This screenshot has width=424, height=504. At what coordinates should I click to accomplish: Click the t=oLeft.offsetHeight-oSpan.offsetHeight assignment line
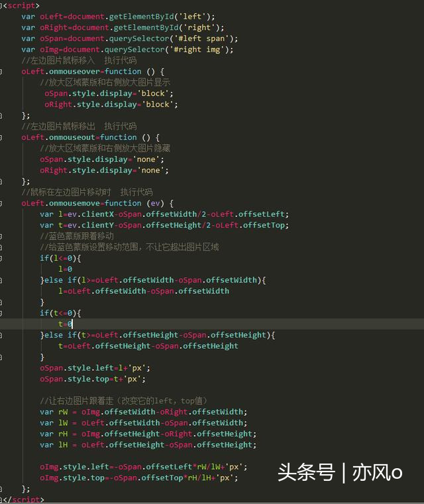148,346
